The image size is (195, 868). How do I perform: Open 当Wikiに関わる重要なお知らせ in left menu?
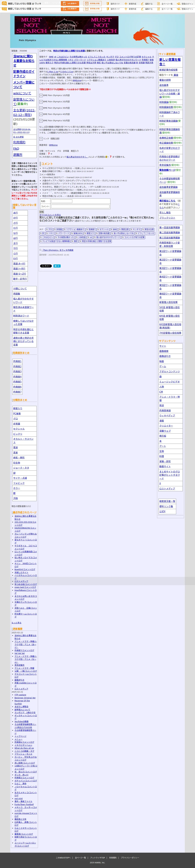coord(24,61)
